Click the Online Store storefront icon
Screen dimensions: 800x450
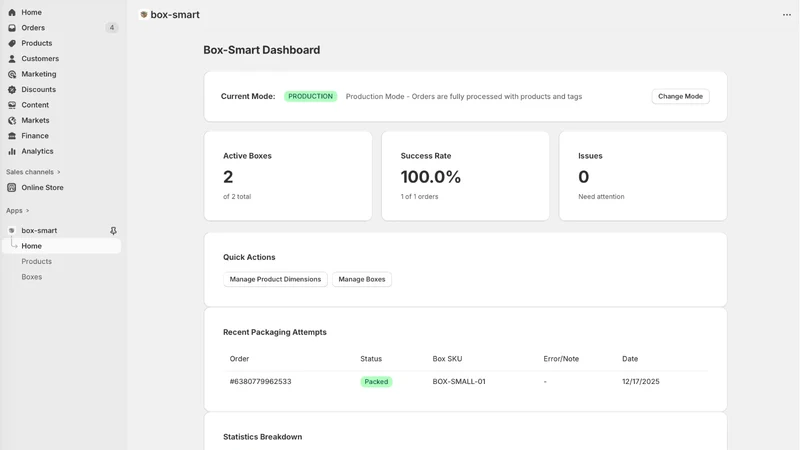(x=12, y=187)
